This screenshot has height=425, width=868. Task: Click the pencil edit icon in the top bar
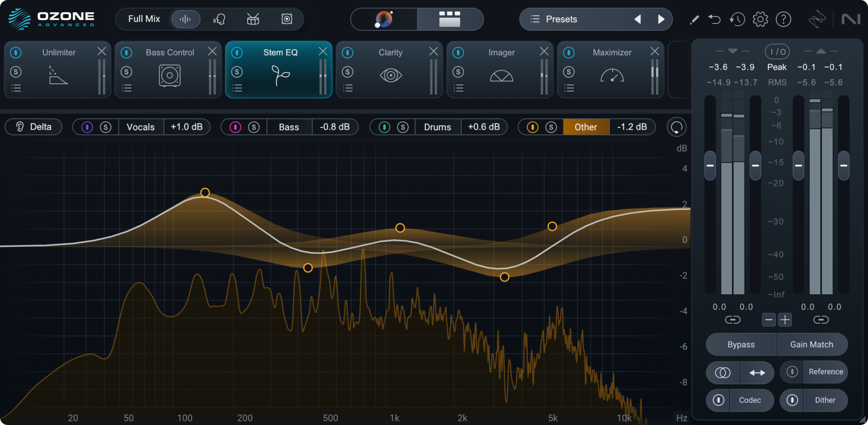click(x=694, y=20)
